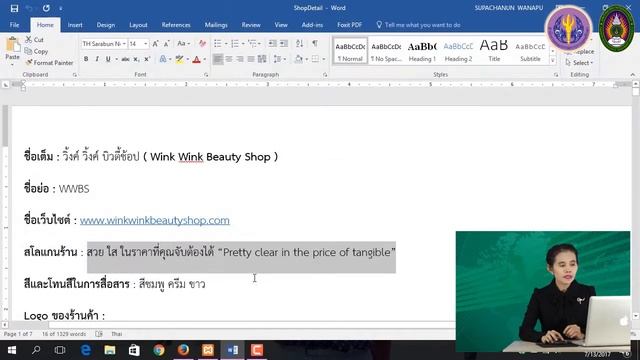Open the font size dropdown
The image size is (640, 360).
click(x=146, y=44)
